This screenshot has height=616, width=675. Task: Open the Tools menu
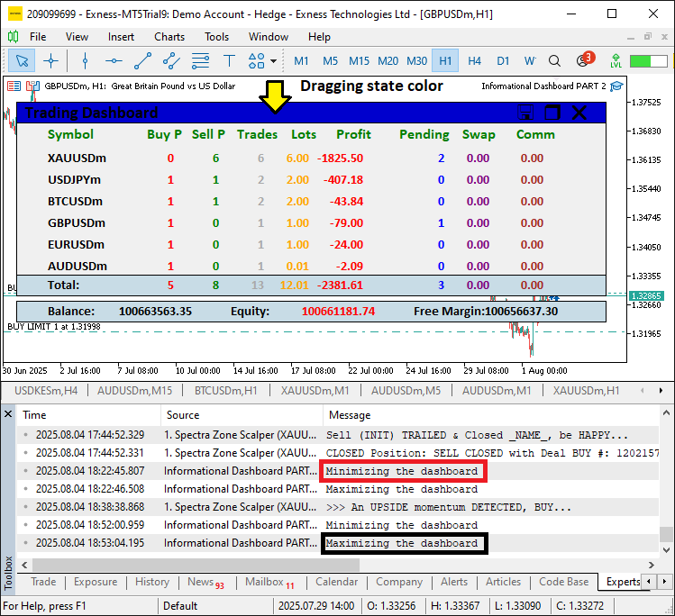click(216, 37)
